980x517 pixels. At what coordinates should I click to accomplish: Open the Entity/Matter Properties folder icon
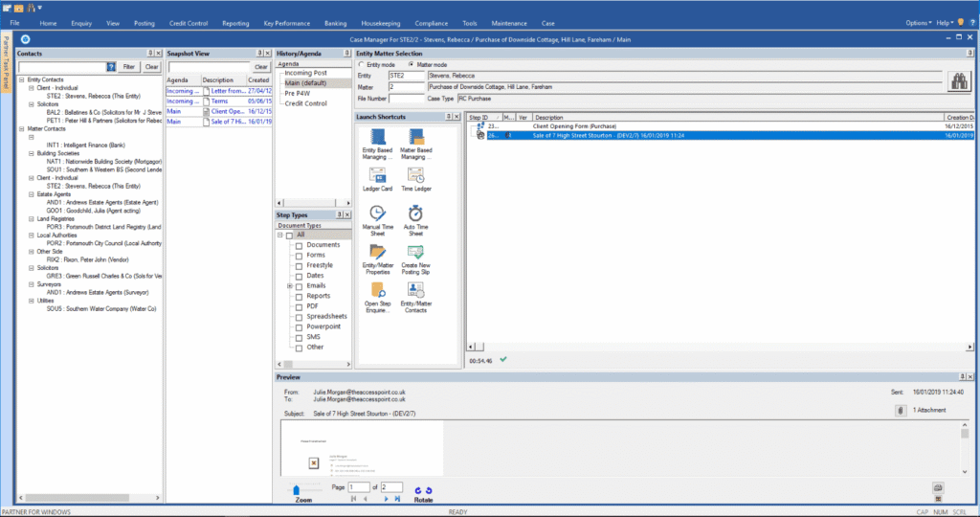[x=378, y=252]
